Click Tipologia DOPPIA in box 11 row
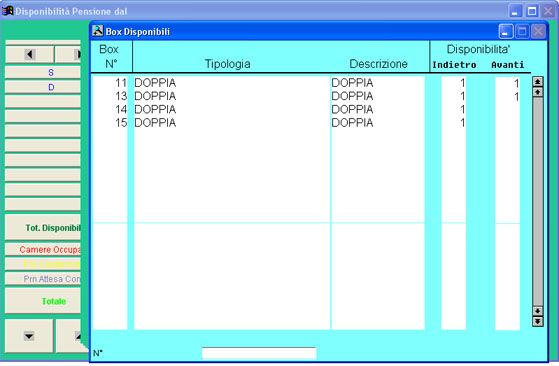Screen dimensions: 559x366 pyautogui.click(x=155, y=83)
